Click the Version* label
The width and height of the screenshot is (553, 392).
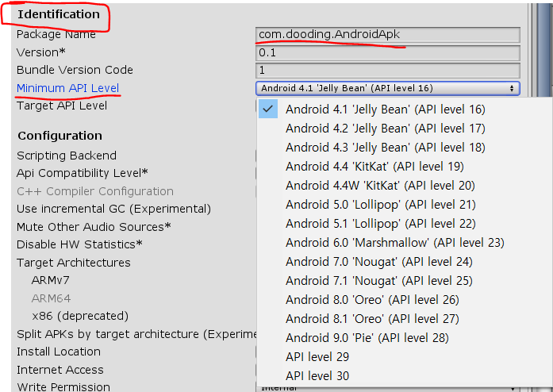(x=41, y=52)
